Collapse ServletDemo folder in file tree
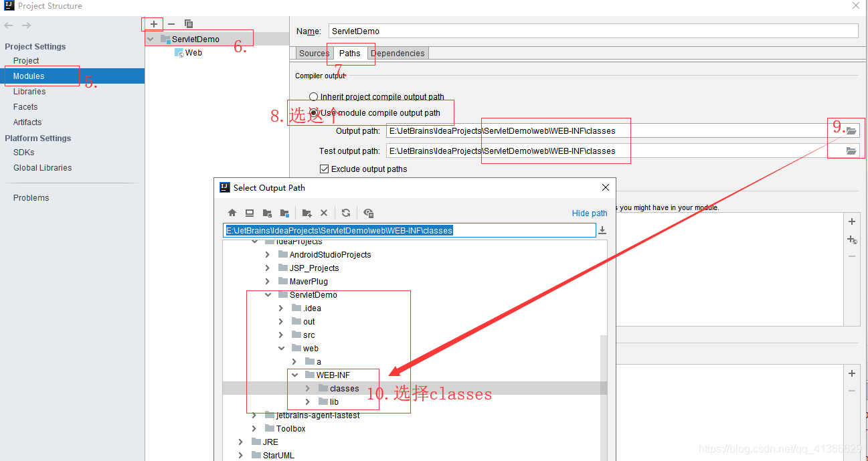This screenshot has width=868, height=461. click(x=267, y=295)
